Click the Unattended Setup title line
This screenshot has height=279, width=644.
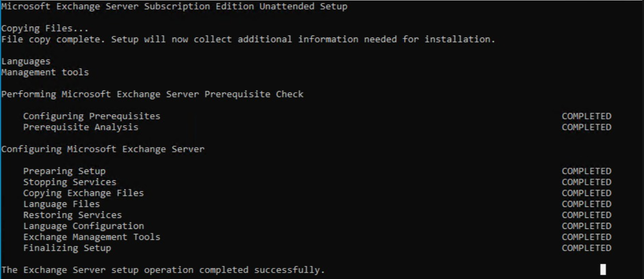pyautogui.click(x=174, y=7)
